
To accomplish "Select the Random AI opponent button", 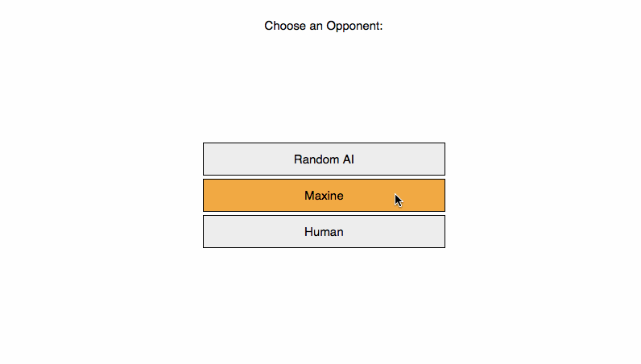I will pyautogui.click(x=324, y=159).
